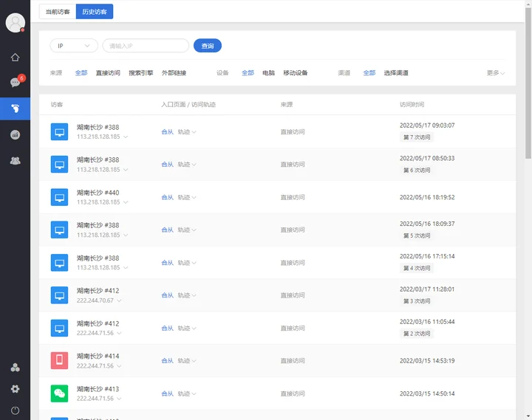Open entry page link for visitor #413
Screen dimensions: 532x420
(167, 393)
